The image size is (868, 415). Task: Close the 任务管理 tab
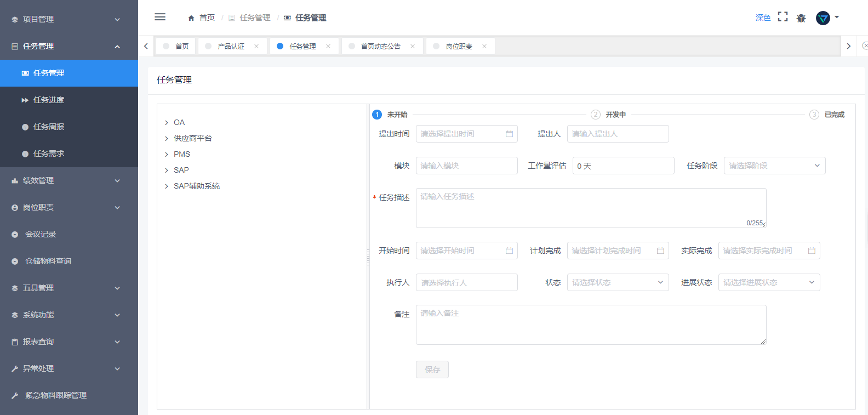[x=328, y=46]
